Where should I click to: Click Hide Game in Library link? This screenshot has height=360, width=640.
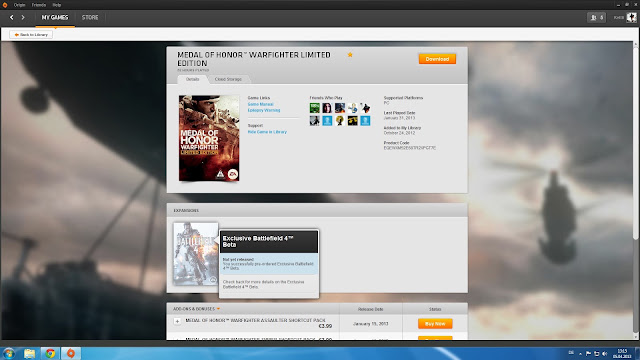pos(267,132)
